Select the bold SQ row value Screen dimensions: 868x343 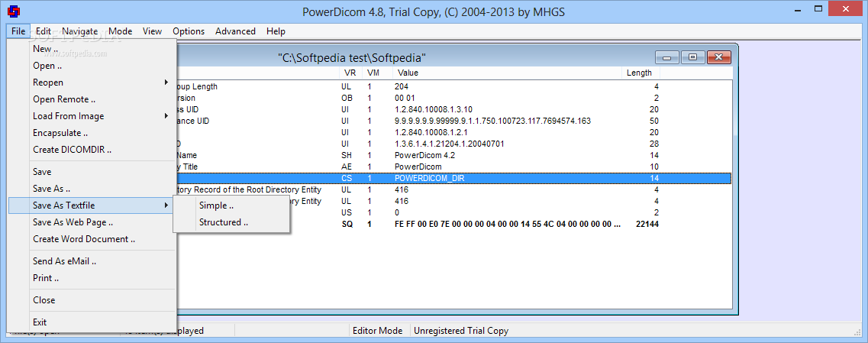(508, 225)
